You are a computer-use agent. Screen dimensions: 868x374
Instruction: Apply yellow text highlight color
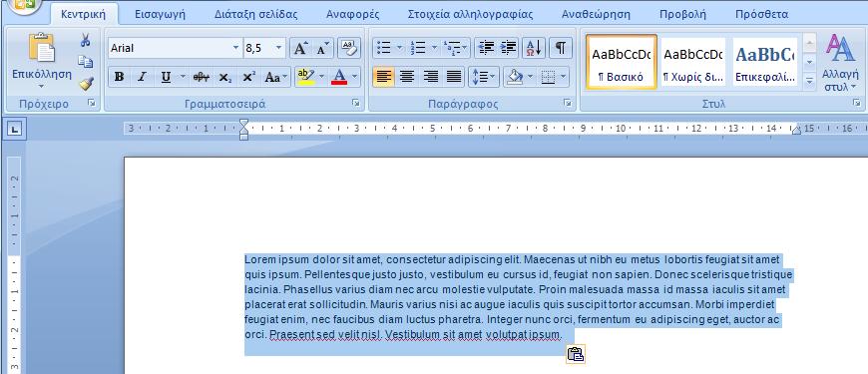click(x=305, y=78)
